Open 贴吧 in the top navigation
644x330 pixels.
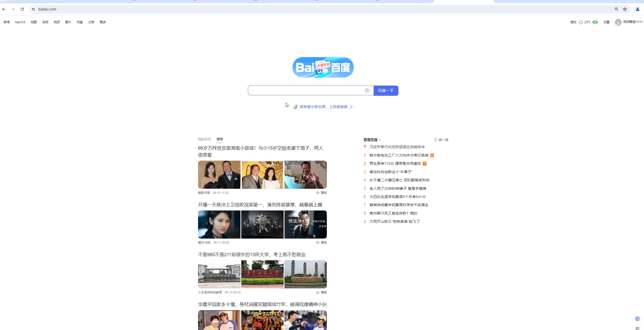pyautogui.click(x=45, y=22)
